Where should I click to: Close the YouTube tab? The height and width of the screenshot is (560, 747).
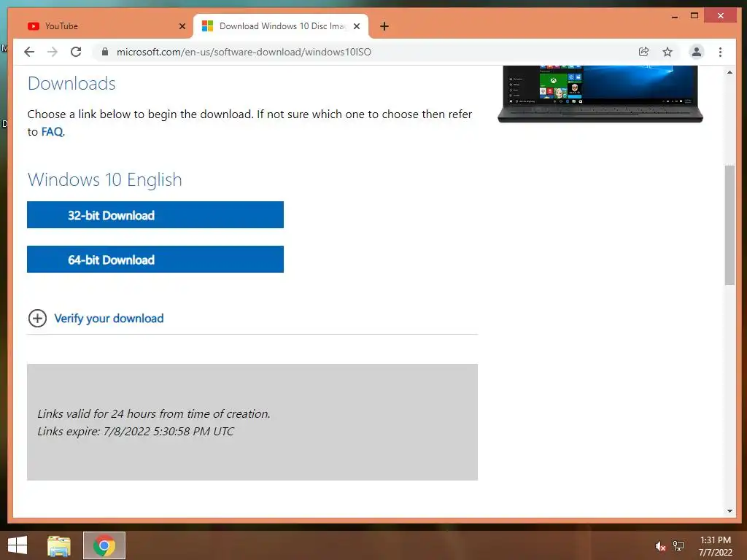(182, 26)
